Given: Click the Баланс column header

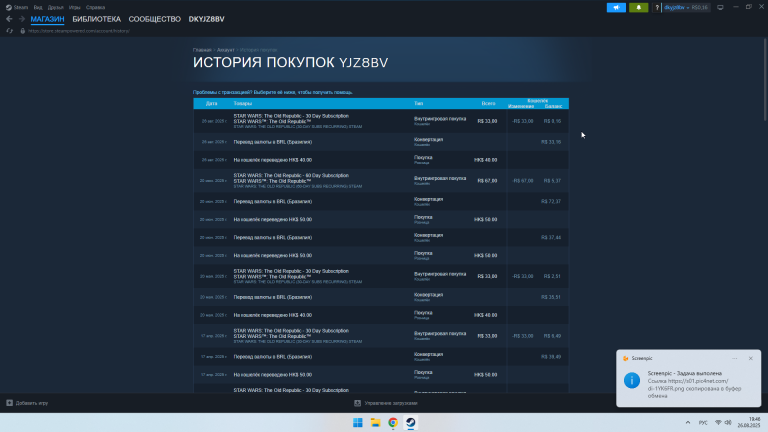Looking at the screenshot, I should (553, 106).
